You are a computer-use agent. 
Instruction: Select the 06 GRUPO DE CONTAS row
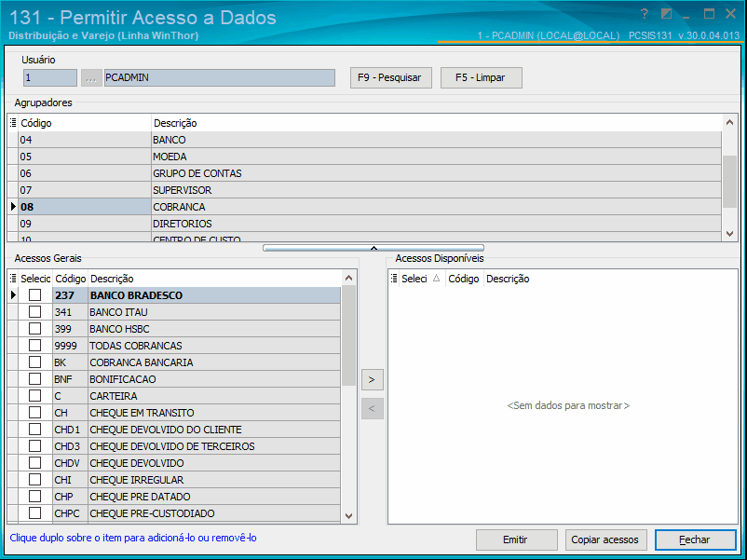364,173
